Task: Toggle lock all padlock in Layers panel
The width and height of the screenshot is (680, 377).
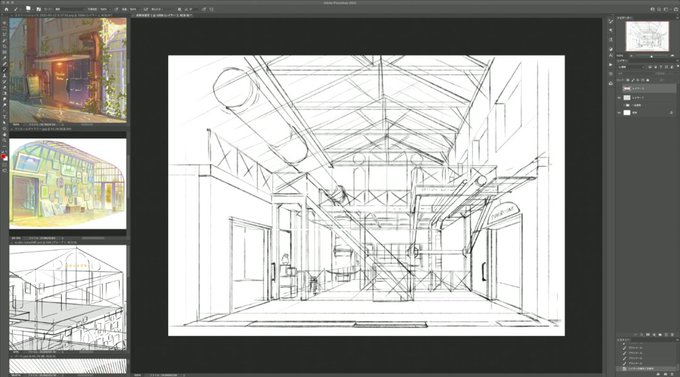Action: (647, 80)
